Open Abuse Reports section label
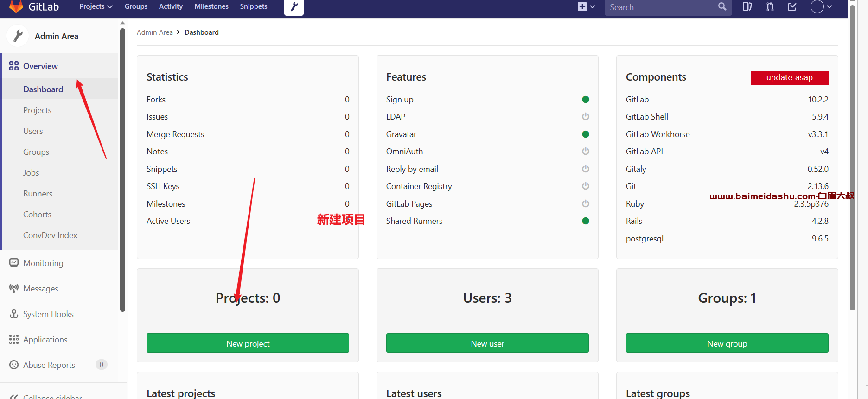This screenshot has width=868, height=399. pos(49,365)
